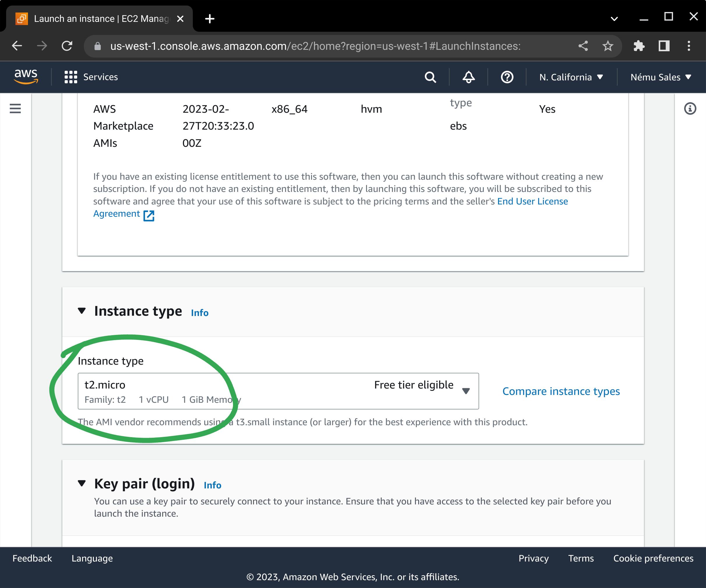The image size is (706, 588).
Task: Open the Services menu label
Action: 100,77
